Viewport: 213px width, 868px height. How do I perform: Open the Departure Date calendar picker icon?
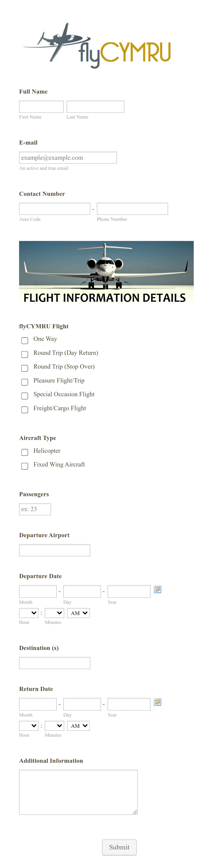(157, 589)
